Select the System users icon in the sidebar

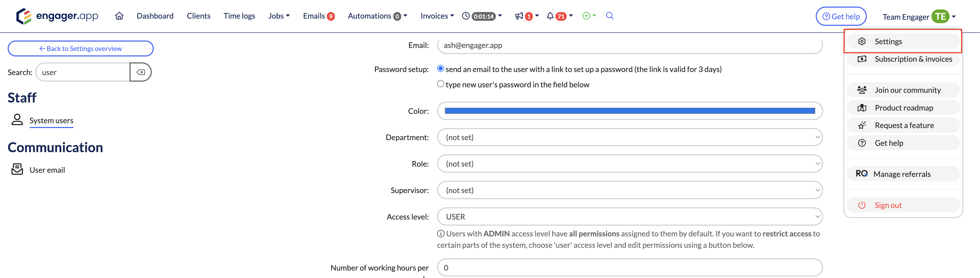click(17, 120)
